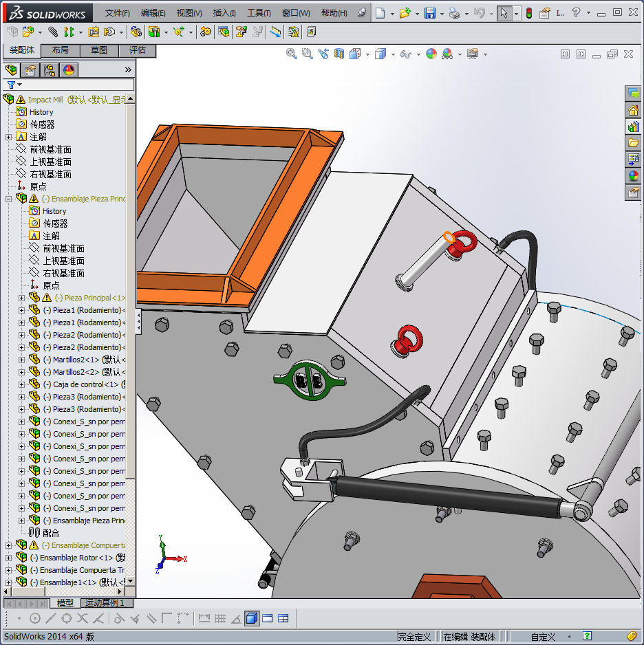Click the Edit Appearance color ball icon

(431, 54)
